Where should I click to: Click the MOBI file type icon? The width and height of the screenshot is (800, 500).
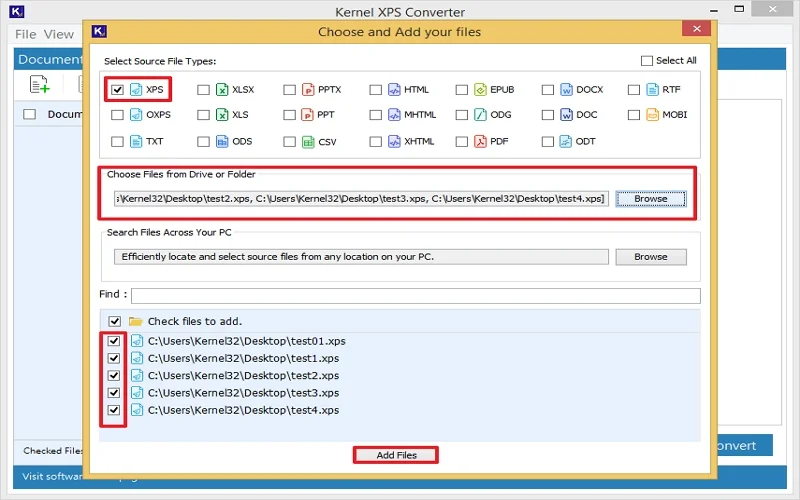[653, 115]
